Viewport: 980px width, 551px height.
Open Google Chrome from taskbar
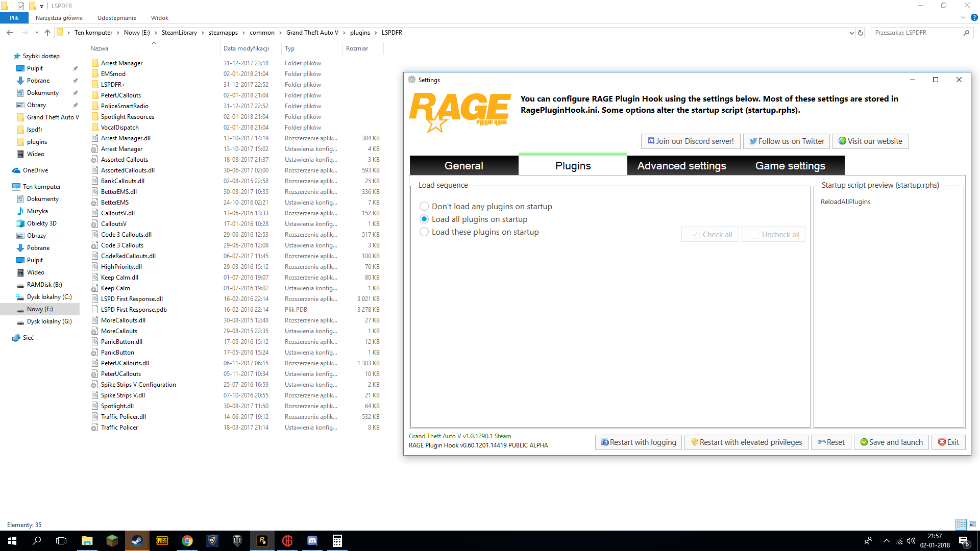click(187, 541)
